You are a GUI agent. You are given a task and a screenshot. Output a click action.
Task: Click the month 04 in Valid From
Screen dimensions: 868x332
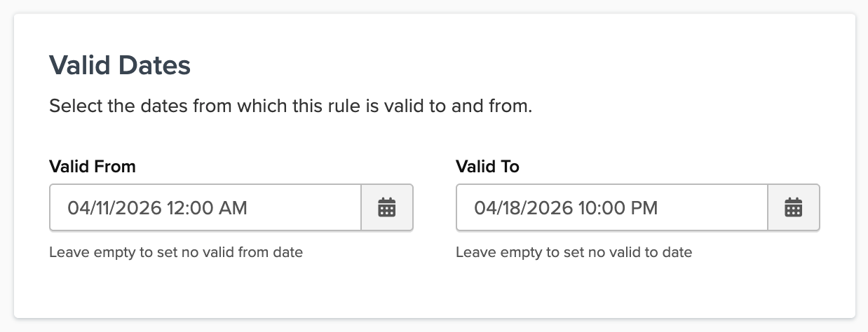77,208
